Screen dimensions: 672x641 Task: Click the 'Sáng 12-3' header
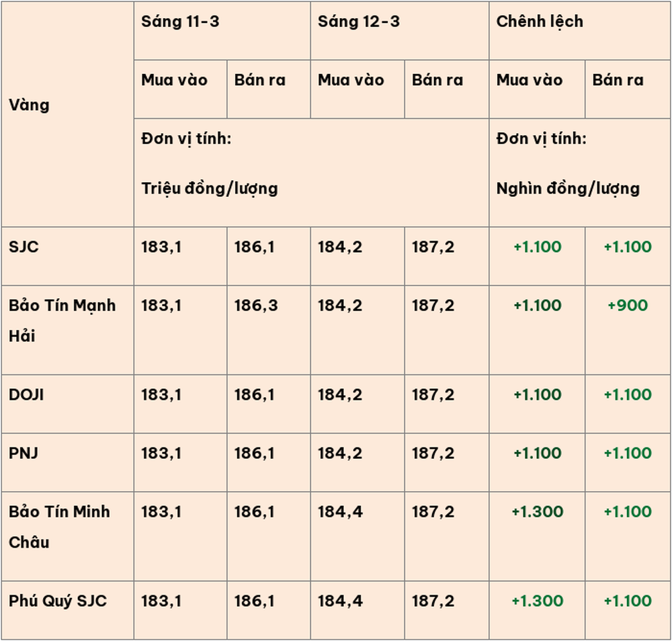[359, 22]
